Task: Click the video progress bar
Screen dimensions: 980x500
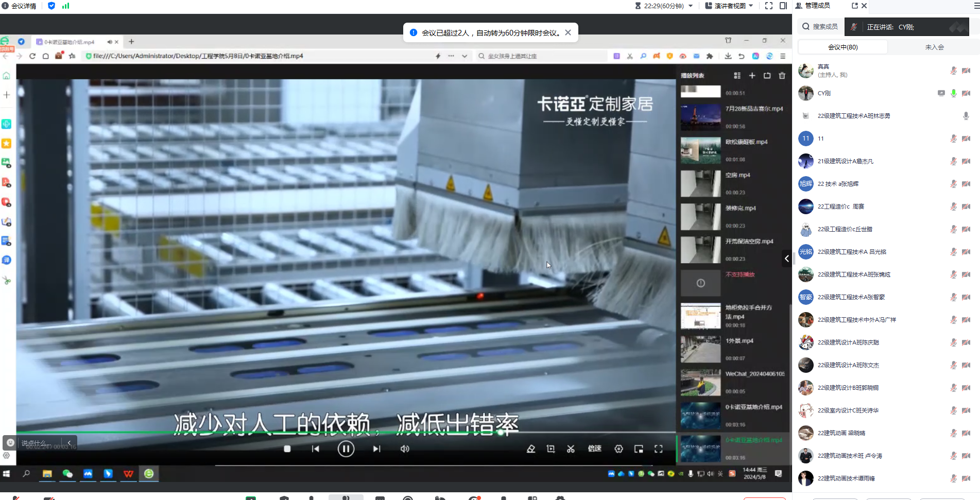Action: click(x=346, y=433)
